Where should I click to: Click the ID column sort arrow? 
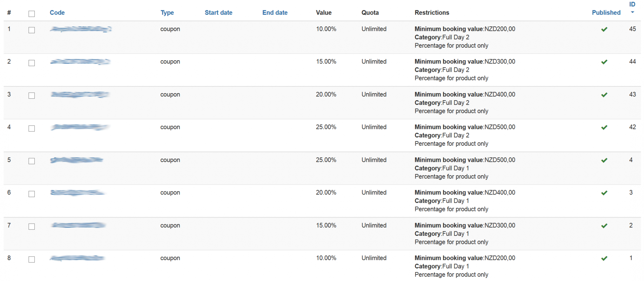point(632,12)
